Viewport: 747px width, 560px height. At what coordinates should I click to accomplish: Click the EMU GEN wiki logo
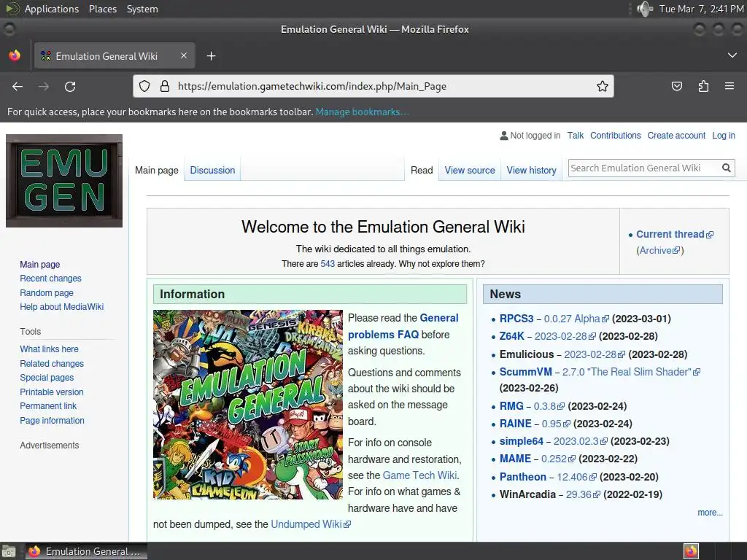tap(64, 181)
